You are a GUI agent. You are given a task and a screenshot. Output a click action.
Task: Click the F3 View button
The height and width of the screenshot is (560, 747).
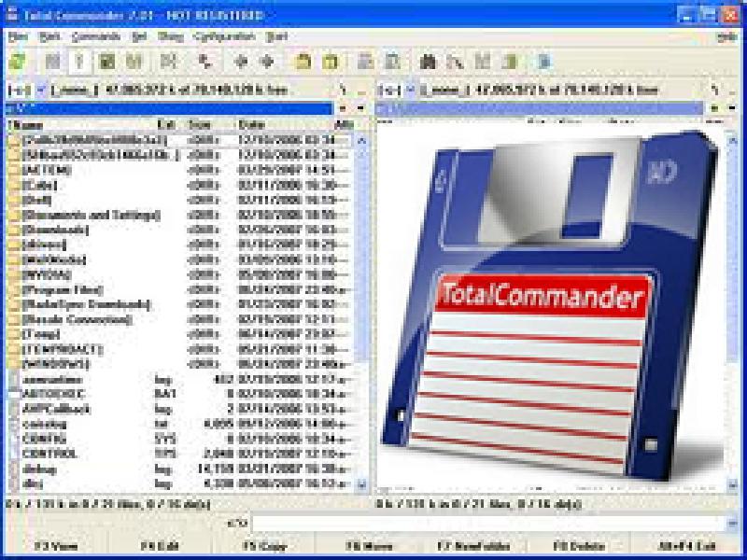(x=56, y=546)
